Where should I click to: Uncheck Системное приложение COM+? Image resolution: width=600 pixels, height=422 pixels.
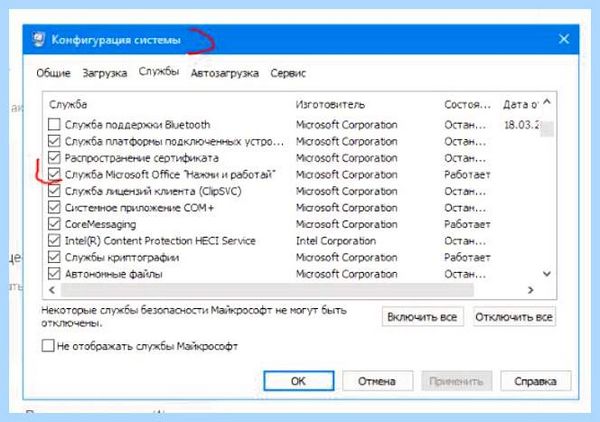click(54, 207)
